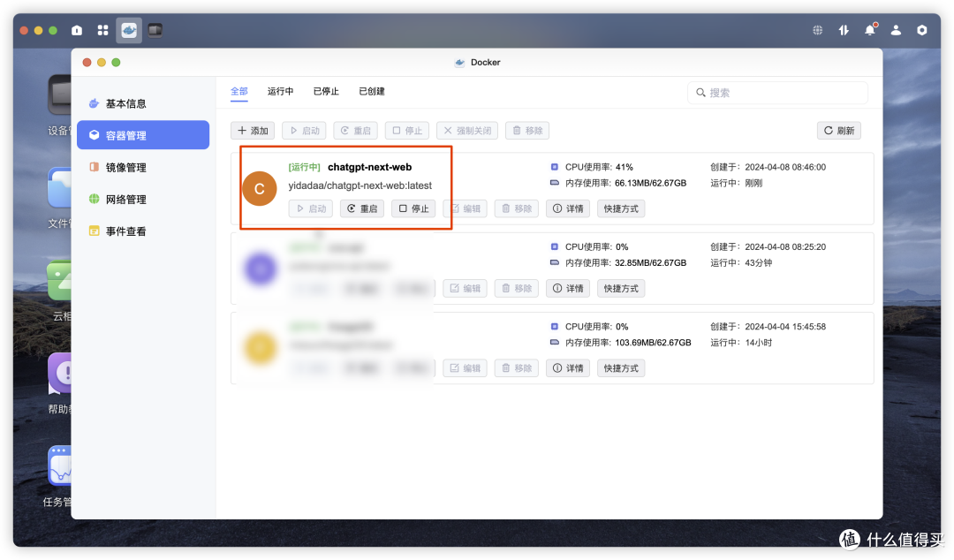Click 编辑 on the container created 08:25:20

466,289
